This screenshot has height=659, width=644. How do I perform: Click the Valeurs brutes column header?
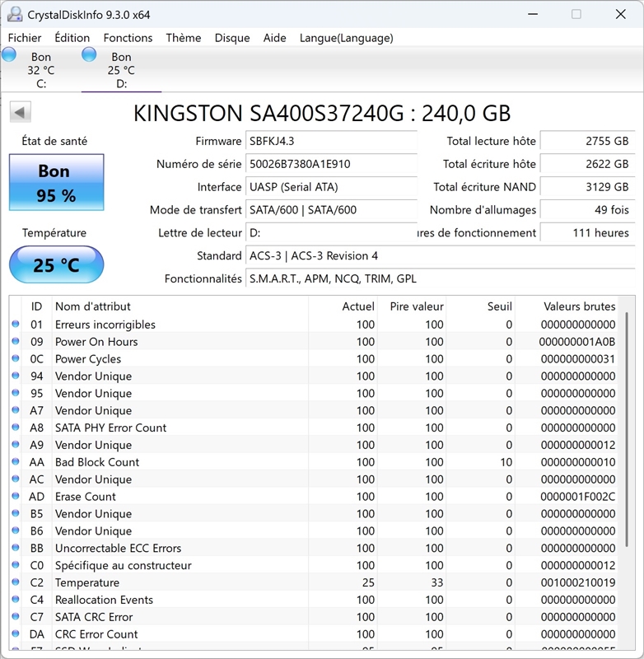pyautogui.click(x=567, y=306)
